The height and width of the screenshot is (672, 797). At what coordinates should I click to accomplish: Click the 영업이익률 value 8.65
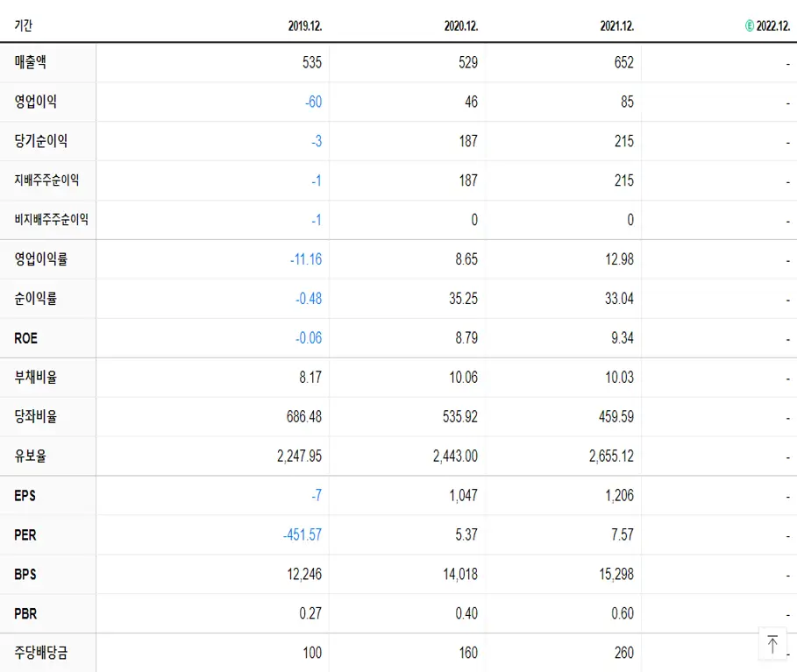point(466,259)
